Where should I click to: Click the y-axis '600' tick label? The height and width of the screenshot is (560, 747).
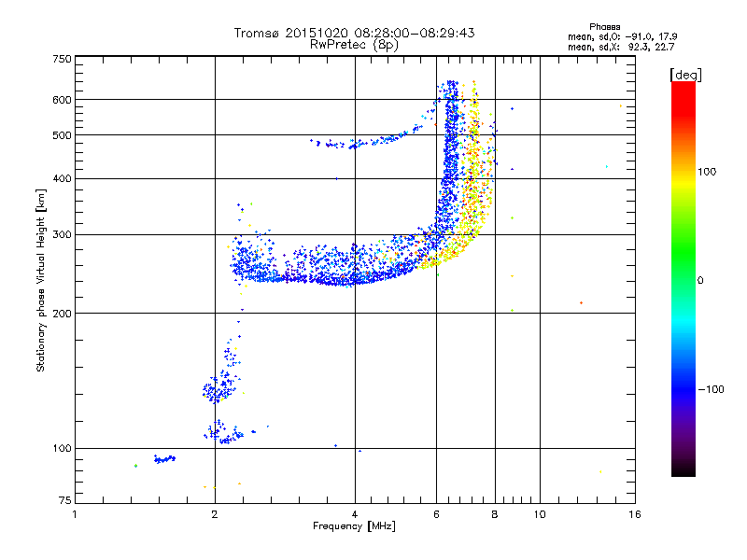pos(62,100)
